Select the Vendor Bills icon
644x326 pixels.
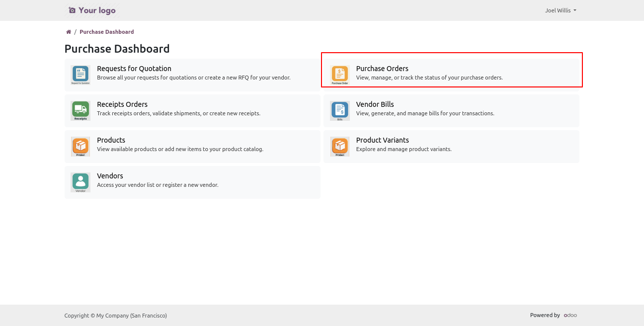coord(340,111)
